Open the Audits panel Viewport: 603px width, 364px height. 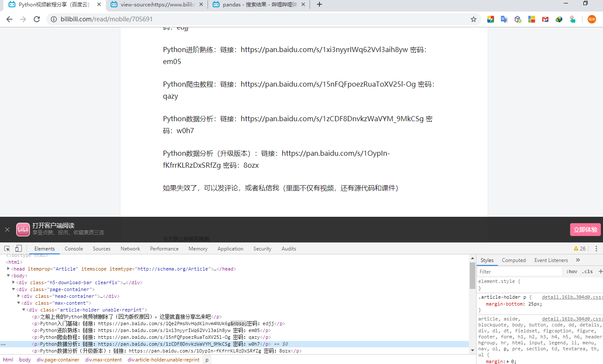(x=289, y=249)
